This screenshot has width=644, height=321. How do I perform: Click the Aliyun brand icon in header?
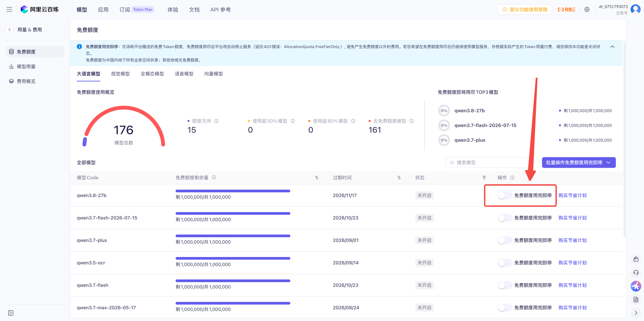click(567, 10)
